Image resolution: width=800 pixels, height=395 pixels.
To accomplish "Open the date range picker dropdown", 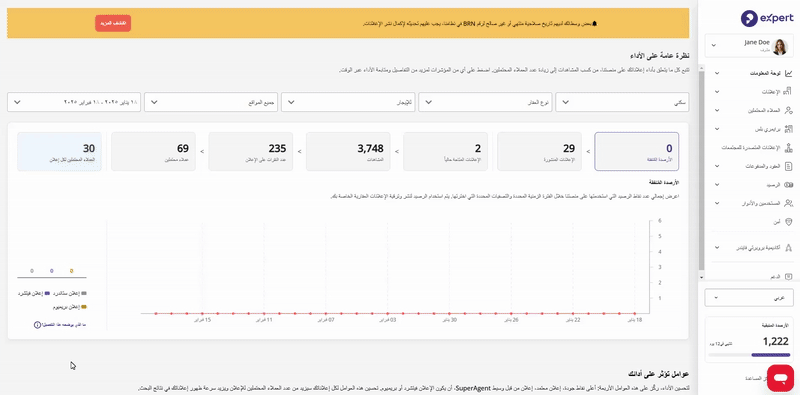I will [74, 102].
